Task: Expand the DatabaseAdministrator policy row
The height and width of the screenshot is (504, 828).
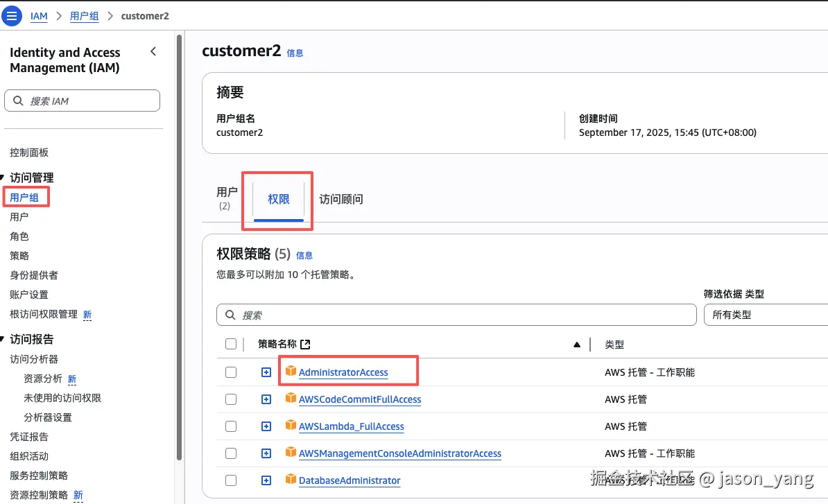Action: pyautogui.click(x=266, y=480)
